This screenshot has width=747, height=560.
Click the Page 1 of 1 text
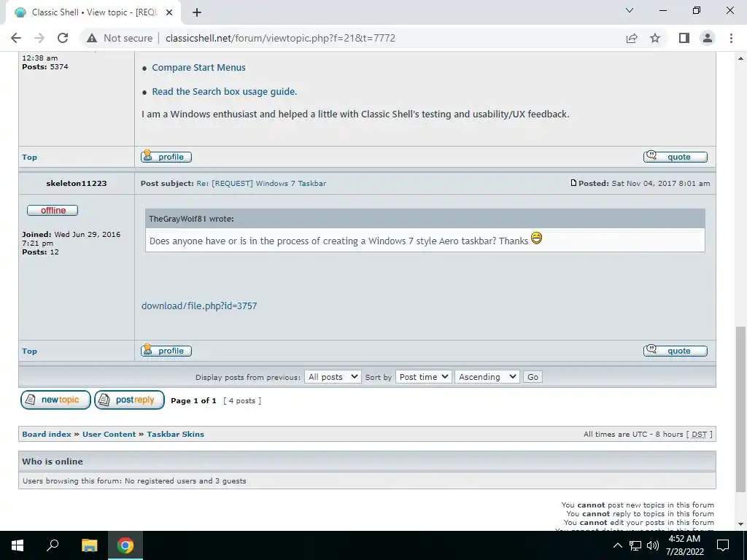point(193,401)
